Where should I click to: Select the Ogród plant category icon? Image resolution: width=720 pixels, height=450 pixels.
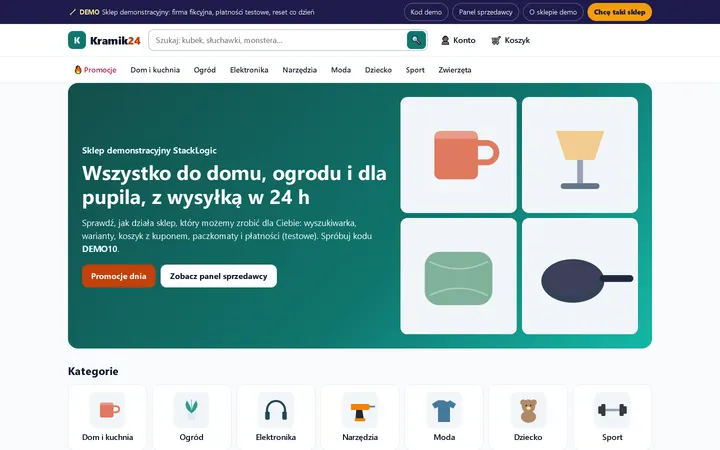tap(191, 410)
